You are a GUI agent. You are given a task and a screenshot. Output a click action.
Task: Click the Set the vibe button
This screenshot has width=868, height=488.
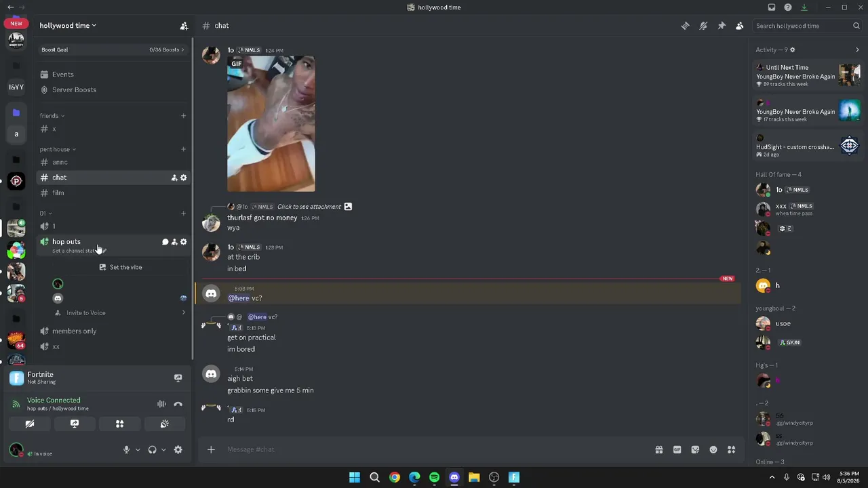point(120,267)
